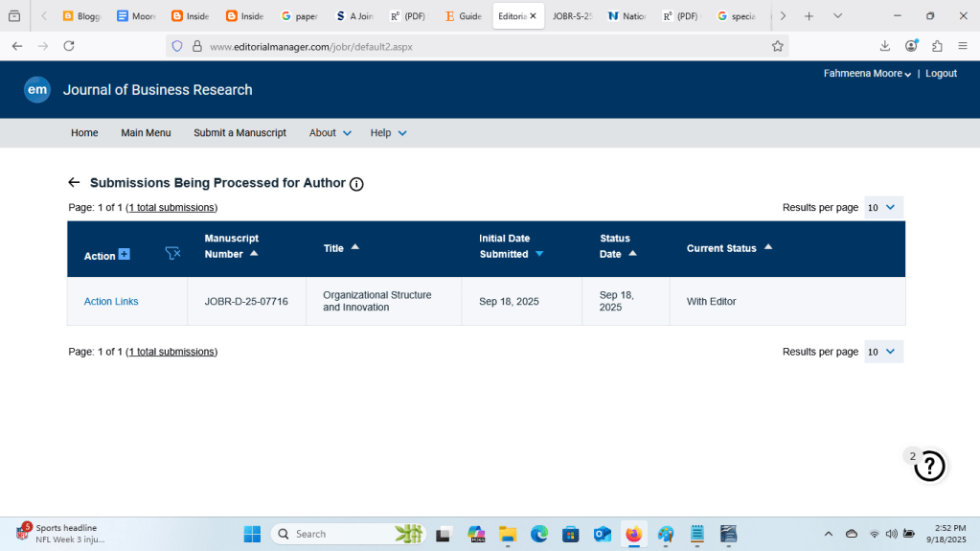Select Submit a Manuscript in navigation bar

pos(239,133)
